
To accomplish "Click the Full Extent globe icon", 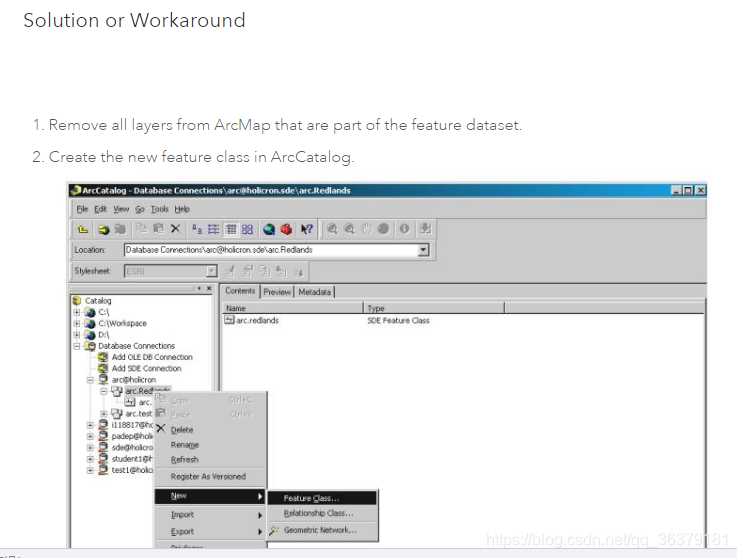I will (384, 229).
